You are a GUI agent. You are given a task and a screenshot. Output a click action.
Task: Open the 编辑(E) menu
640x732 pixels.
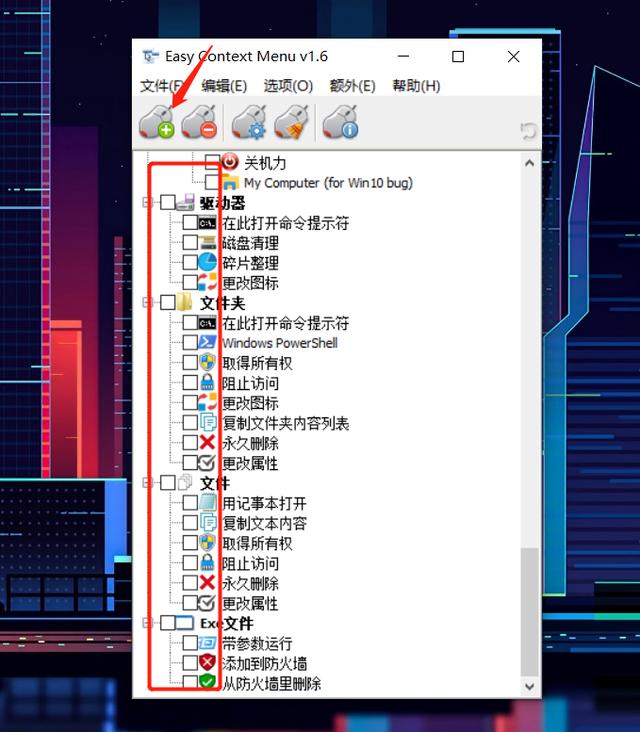(224, 86)
